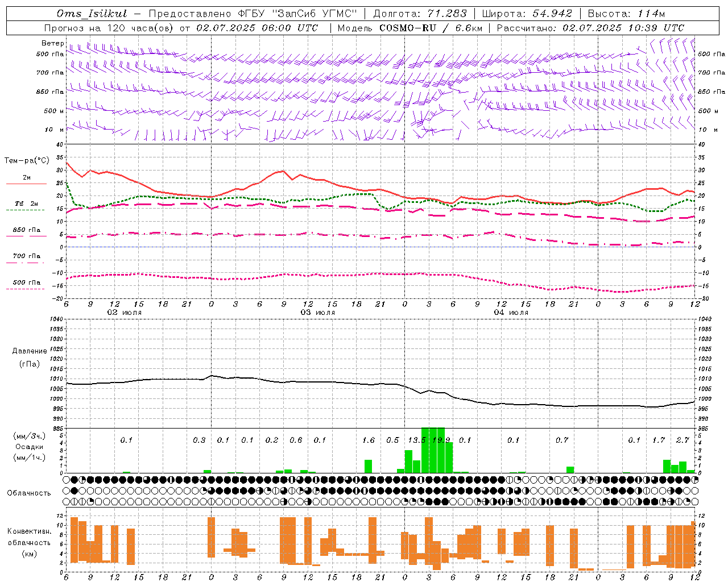
Task: Select the forecast start time 02.07.2025 06:00 UTC
Action: tap(257, 28)
